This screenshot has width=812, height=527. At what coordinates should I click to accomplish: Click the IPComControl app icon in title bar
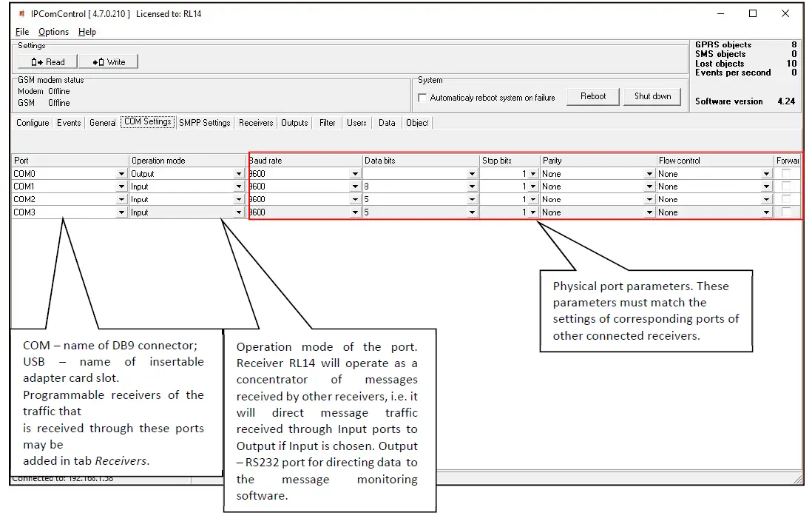point(21,14)
